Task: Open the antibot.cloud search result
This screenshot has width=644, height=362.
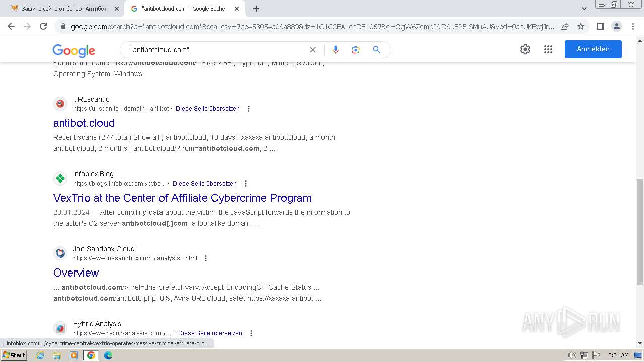Action: (x=84, y=123)
